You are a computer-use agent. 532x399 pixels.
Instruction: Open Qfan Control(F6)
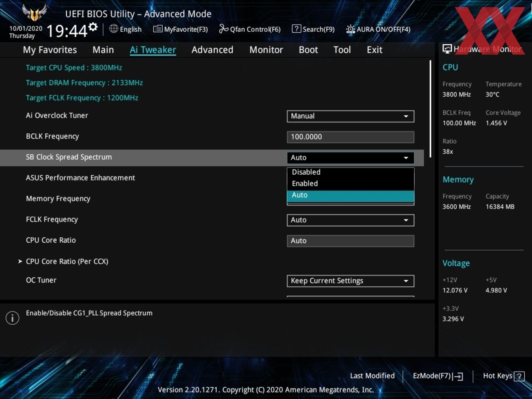tap(250, 29)
